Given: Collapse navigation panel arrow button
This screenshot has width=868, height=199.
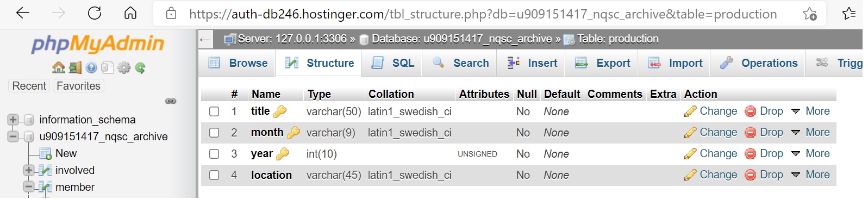Looking at the screenshot, I should tap(205, 39).
